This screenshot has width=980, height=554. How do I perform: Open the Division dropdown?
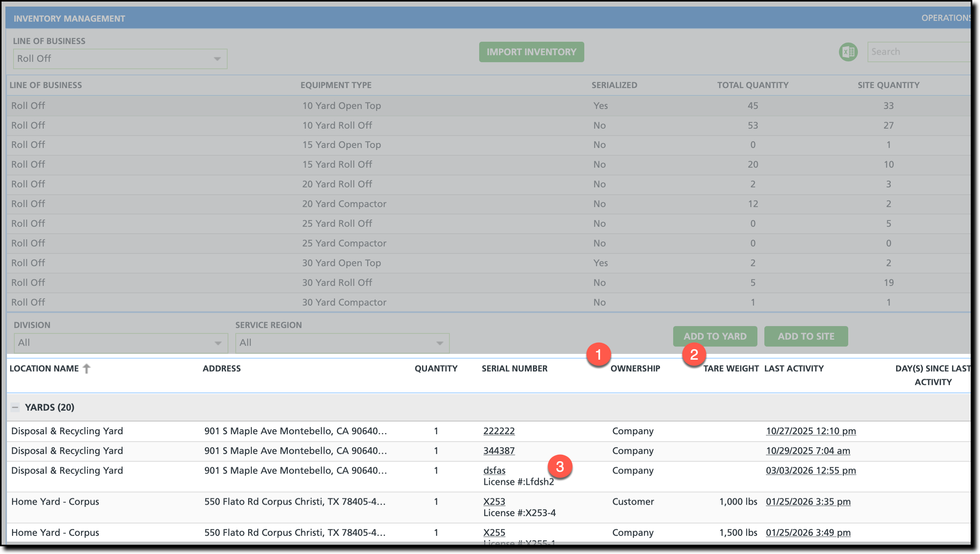(121, 343)
